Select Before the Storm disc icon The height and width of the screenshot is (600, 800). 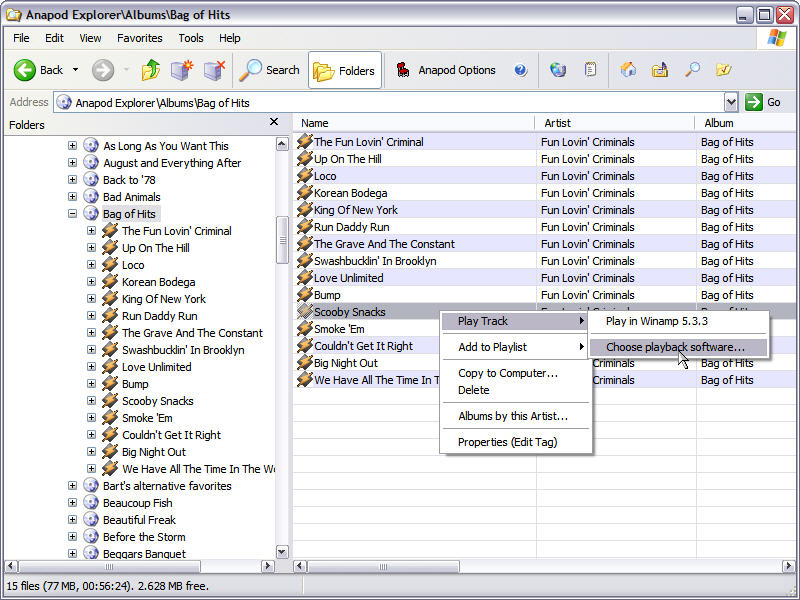tap(91, 537)
